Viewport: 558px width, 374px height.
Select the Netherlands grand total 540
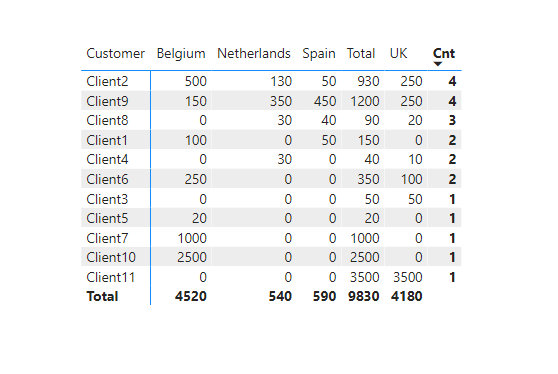(x=280, y=296)
